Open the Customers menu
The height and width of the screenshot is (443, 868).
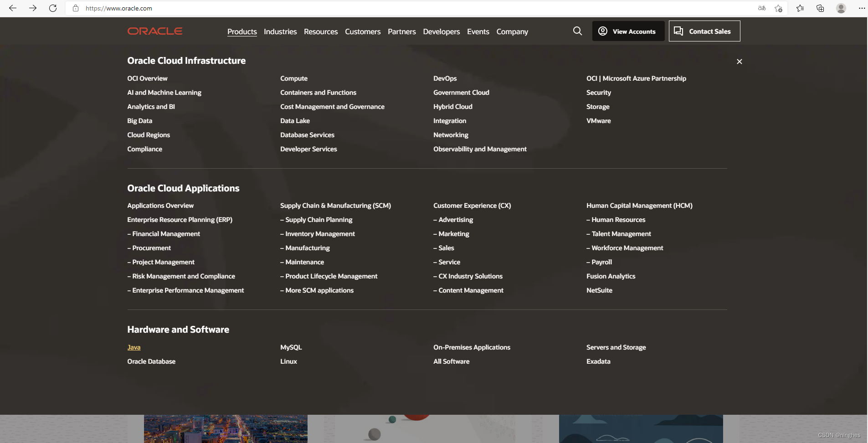(363, 31)
